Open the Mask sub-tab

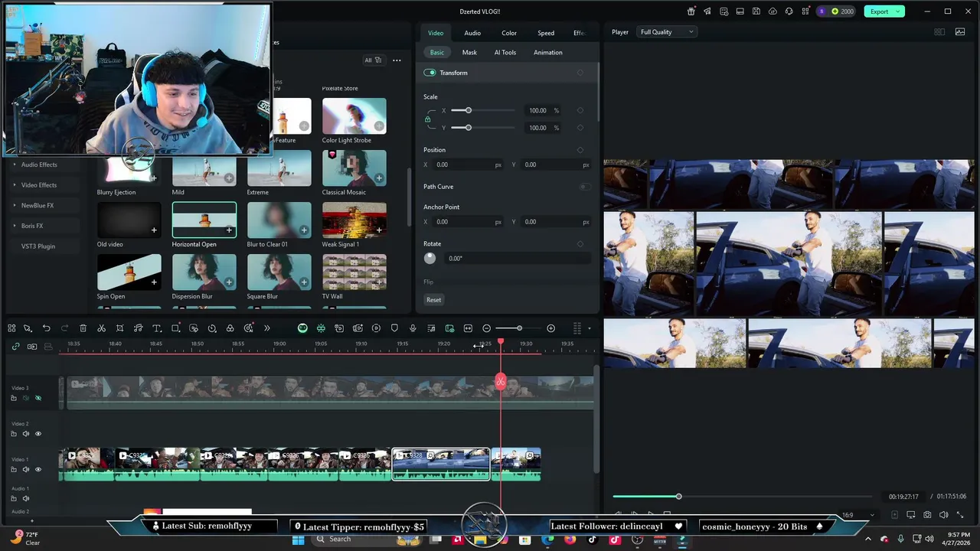point(469,53)
